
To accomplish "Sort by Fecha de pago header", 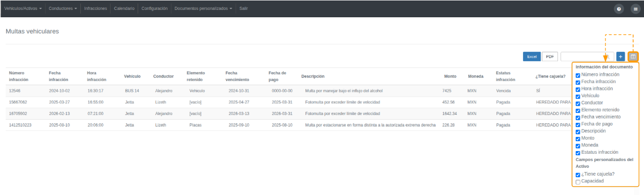I will (x=277, y=76).
